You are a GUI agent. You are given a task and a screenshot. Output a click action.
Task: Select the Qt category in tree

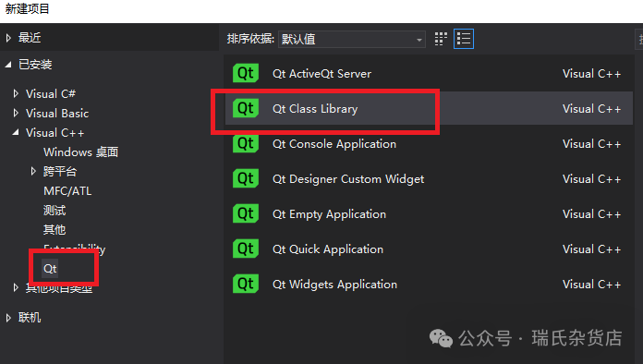point(50,269)
